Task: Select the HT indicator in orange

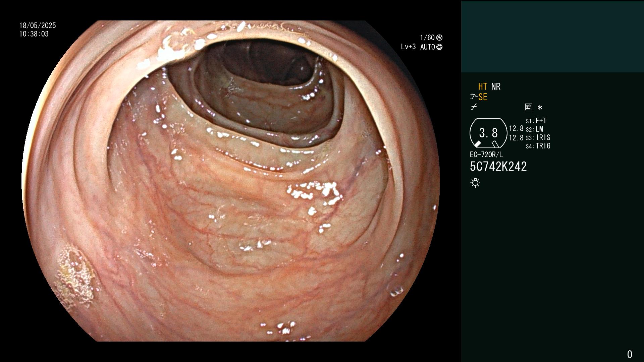Action: click(x=483, y=86)
